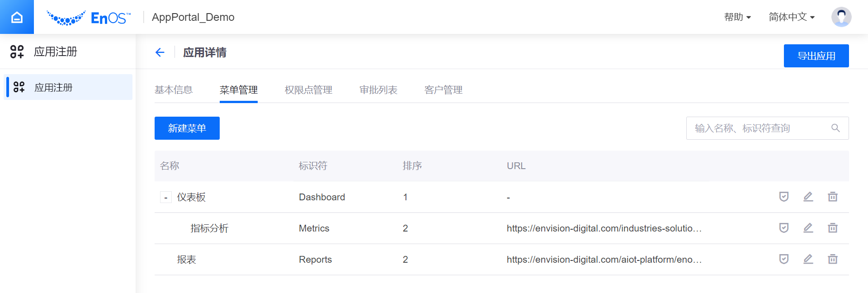868x293 pixels.
Task: Edit the 仪表板 menu with pencil icon
Action: (808, 197)
